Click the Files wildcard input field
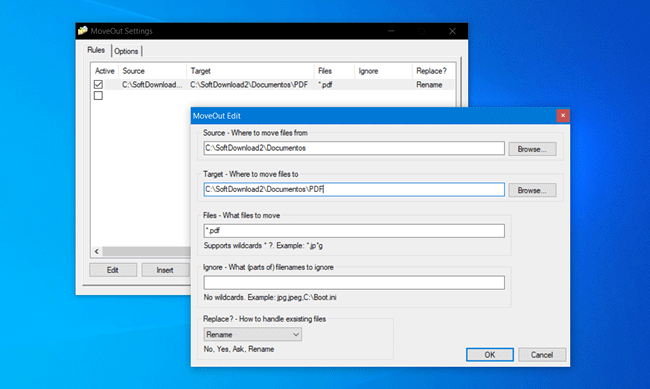The height and width of the screenshot is (389, 650). (x=354, y=231)
